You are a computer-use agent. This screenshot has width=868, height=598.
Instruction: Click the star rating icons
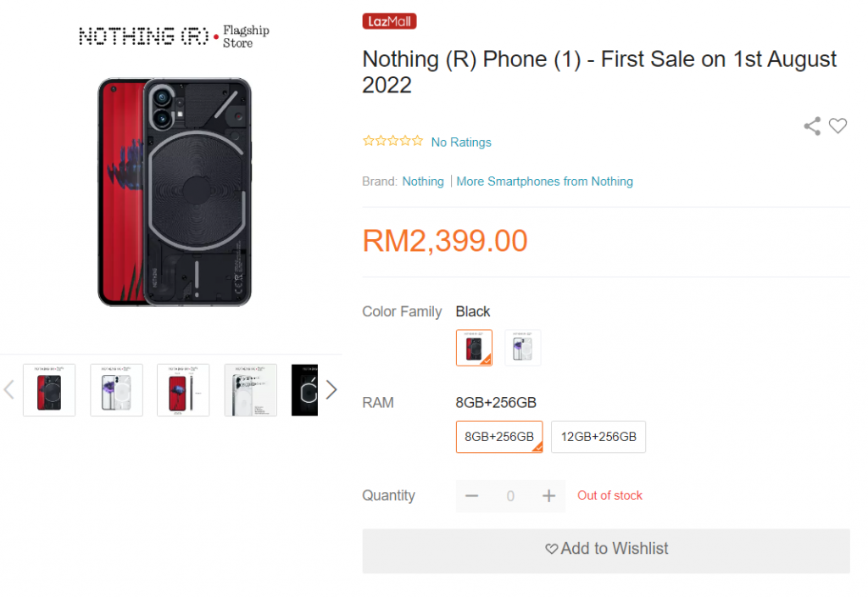[x=392, y=142]
